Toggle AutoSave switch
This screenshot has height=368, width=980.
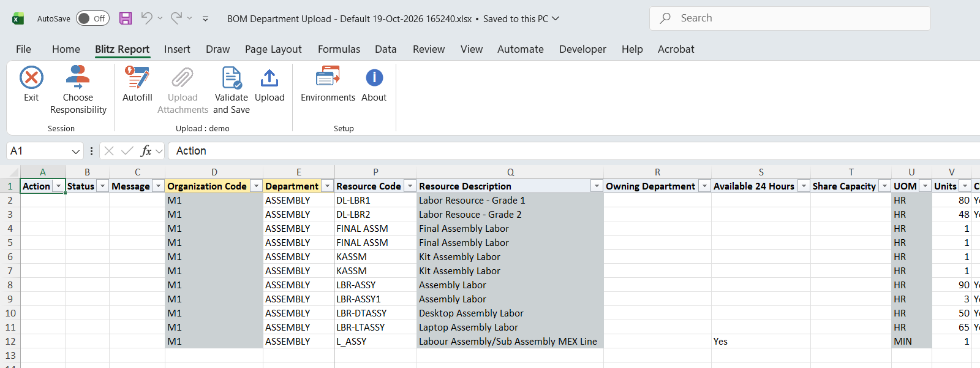point(92,18)
